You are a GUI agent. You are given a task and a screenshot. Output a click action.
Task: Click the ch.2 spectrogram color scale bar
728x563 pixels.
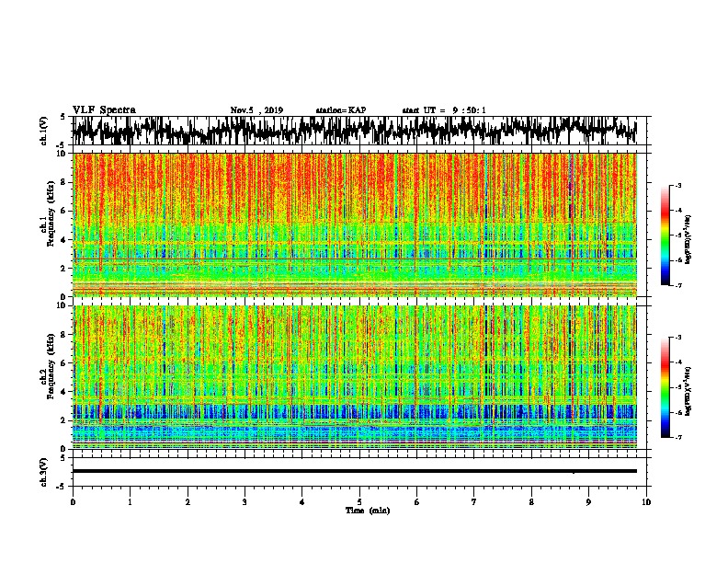(665, 387)
